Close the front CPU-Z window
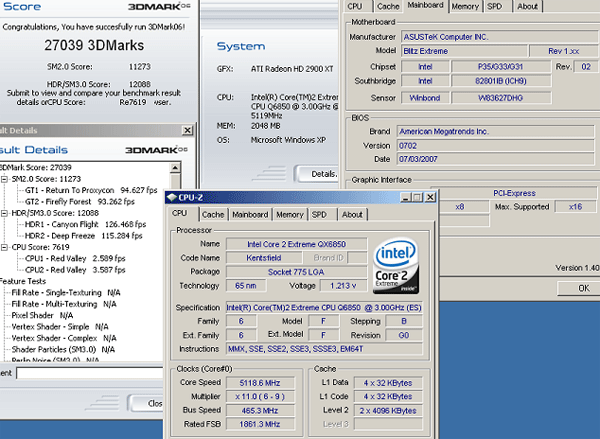The width and height of the screenshot is (600, 439). (x=430, y=197)
